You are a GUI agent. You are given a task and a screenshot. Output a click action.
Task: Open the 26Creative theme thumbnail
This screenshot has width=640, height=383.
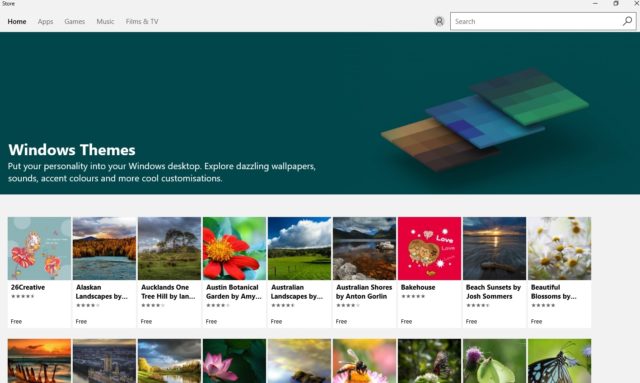point(39,248)
